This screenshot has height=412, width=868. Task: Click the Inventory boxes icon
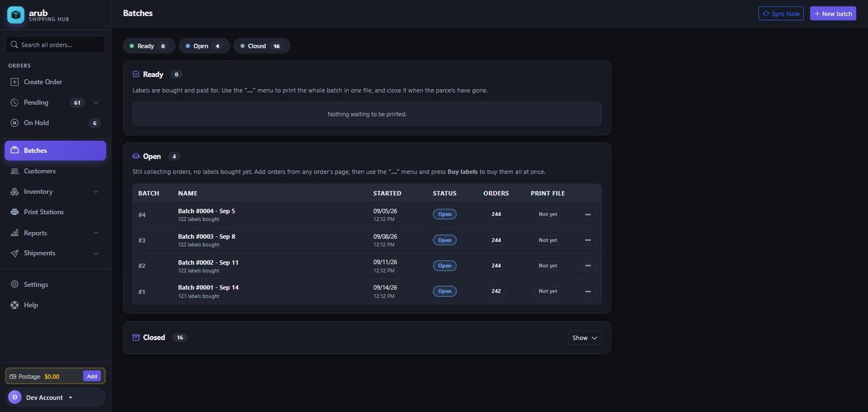pyautogui.click(x=14, y=192)
